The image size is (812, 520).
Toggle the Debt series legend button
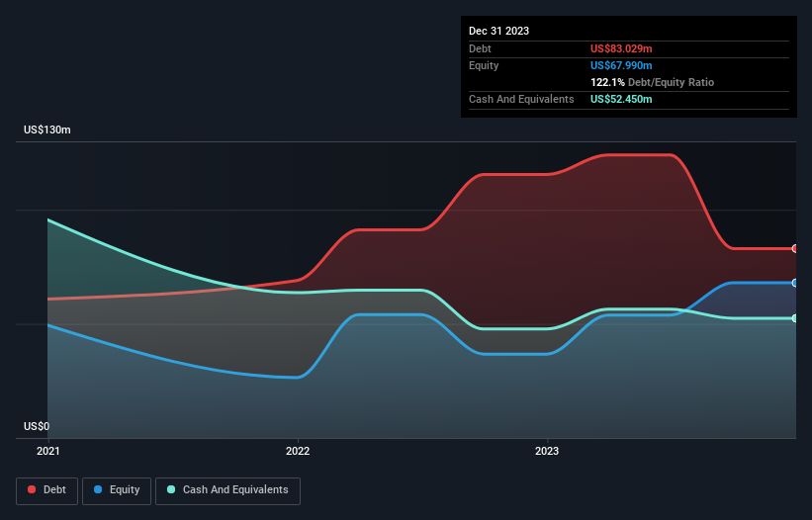(x=47, y=490)
